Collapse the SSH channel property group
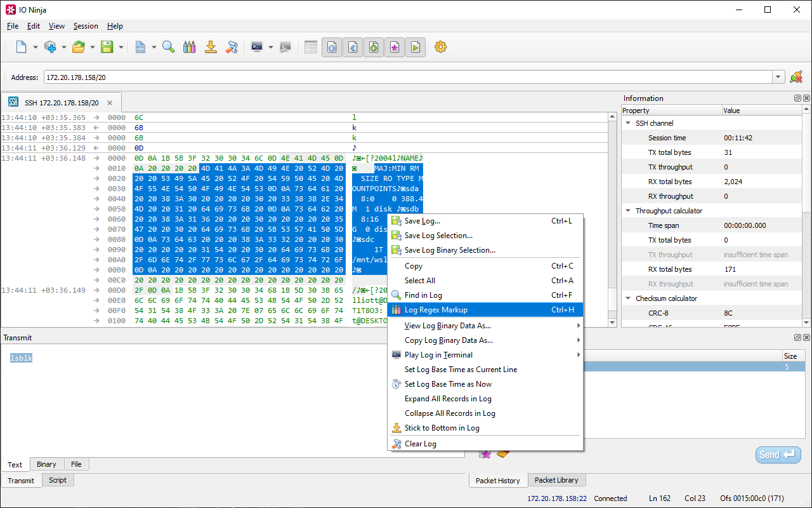The image size is (812, 508). pyautogui.click(x=628, y=123)
